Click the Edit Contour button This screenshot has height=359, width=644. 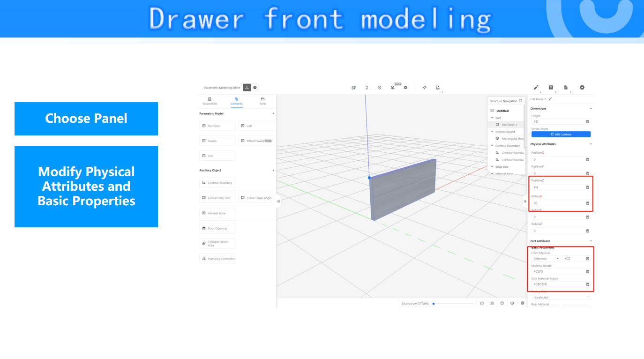(561, 135)
